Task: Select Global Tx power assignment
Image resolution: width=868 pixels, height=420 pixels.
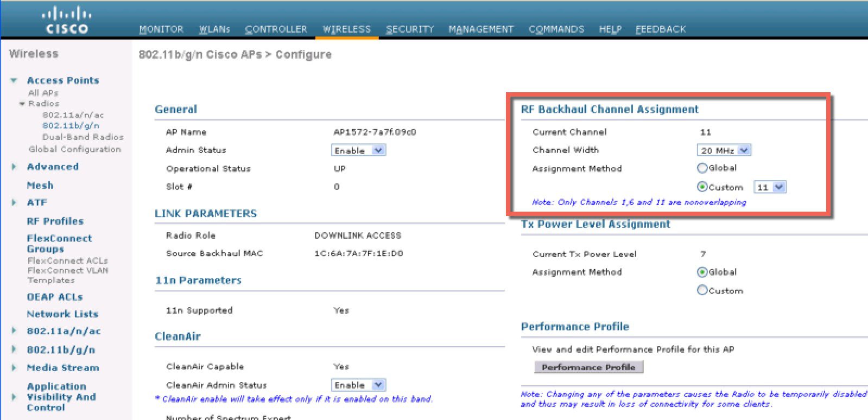Action: point(702,272)
